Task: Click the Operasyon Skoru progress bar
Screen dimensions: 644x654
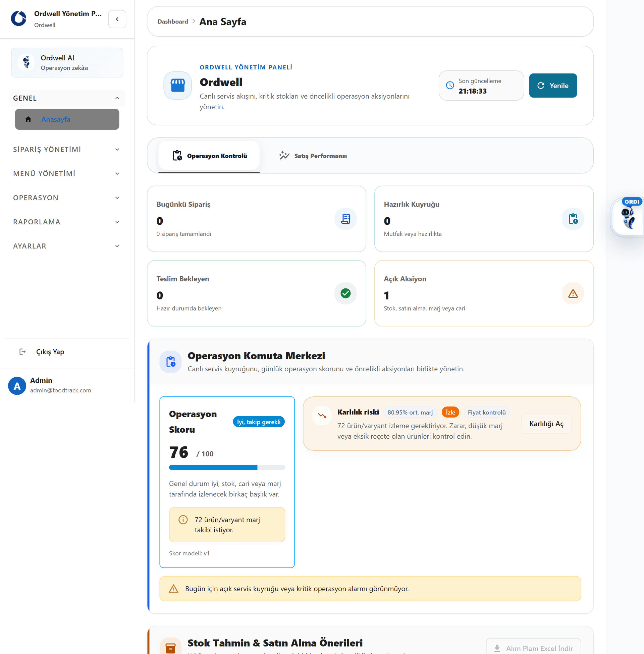Action: (x=227, y=467)
